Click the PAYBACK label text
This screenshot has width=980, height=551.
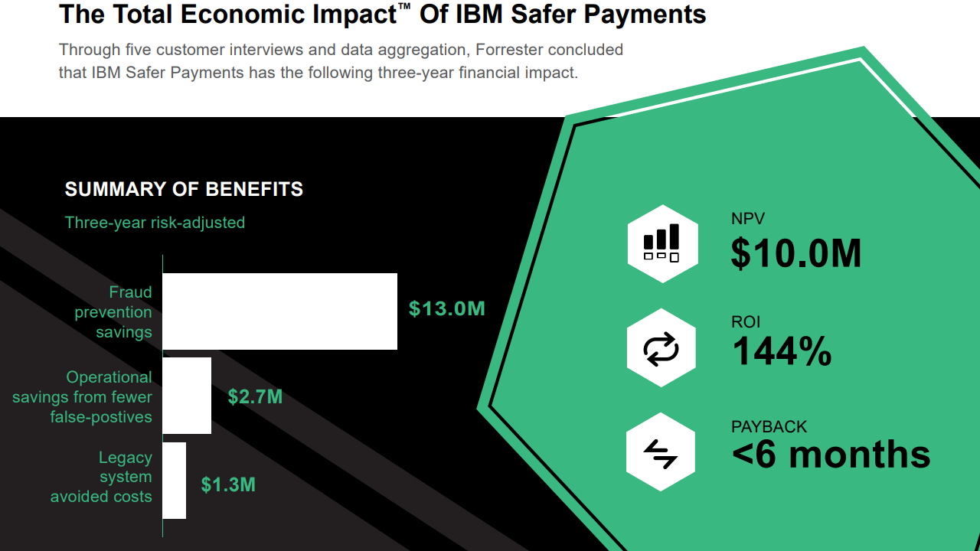(769, 426)
